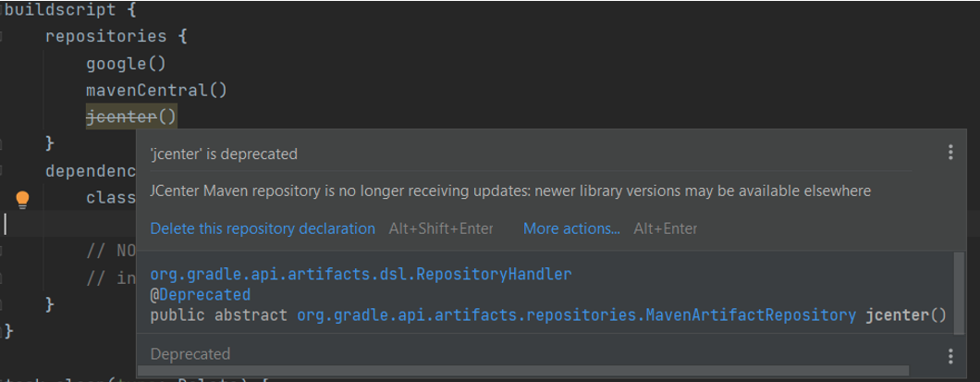Click the repositories keyword in the editor

click(106, 37)
